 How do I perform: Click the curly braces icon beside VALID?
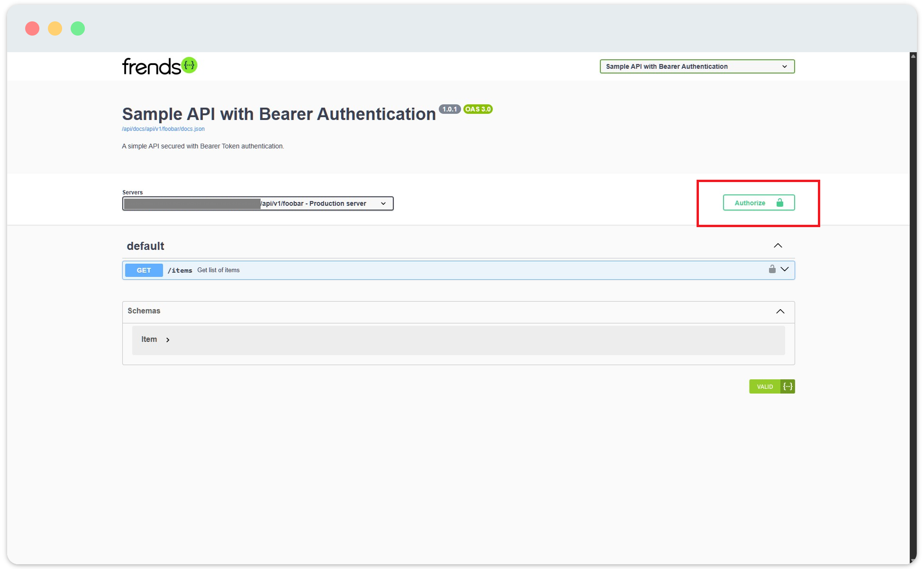tap(788, 386)
